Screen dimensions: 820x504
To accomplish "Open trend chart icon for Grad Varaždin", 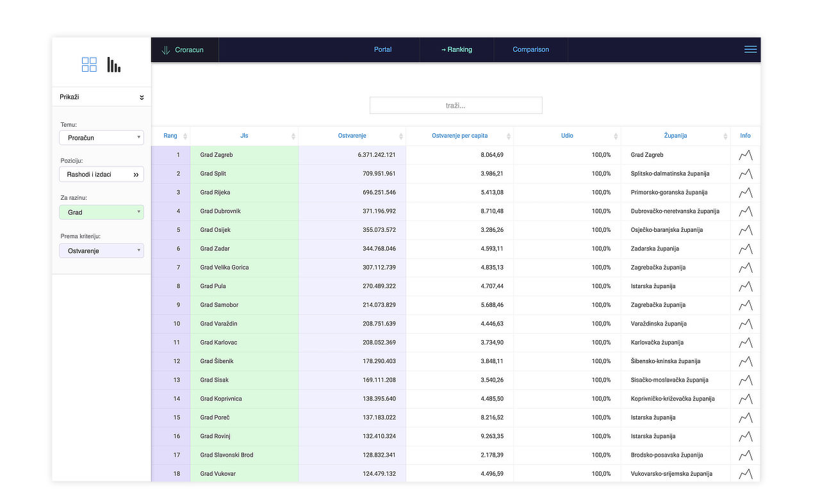I will click(x=745, y=323).
